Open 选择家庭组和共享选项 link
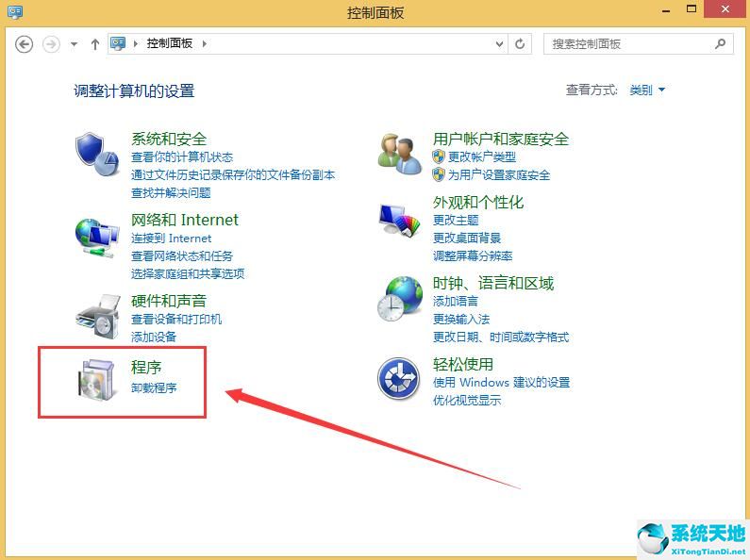The width and height of the screenshot is (750, 560). point(188,273)
